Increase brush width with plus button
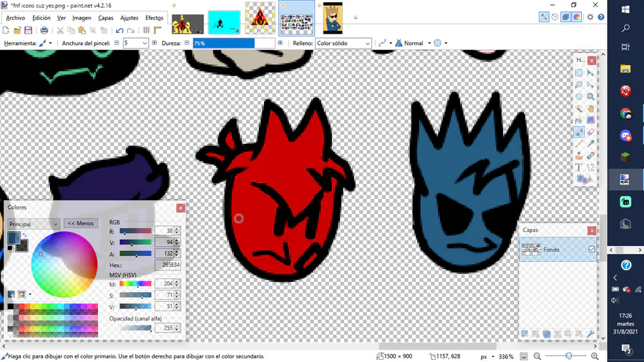 click(x=155, y=43)
